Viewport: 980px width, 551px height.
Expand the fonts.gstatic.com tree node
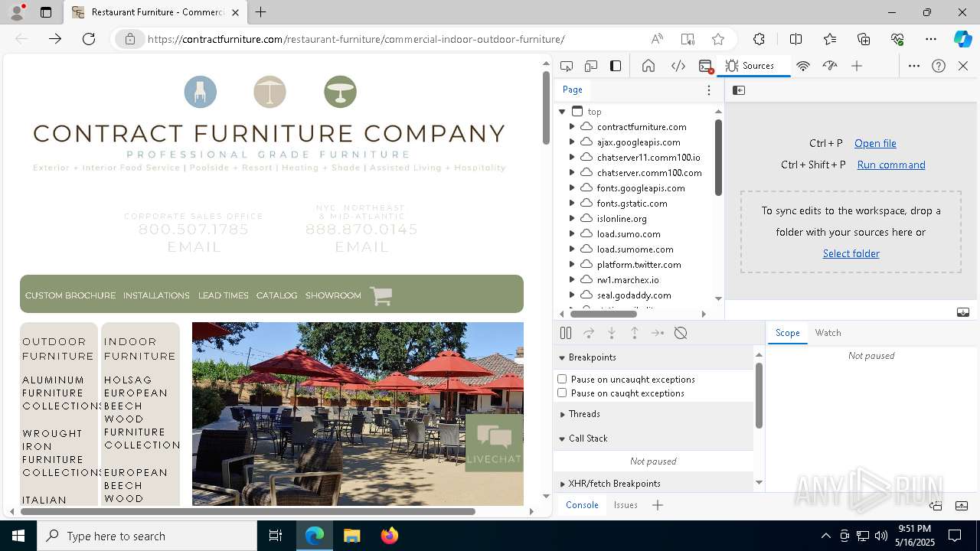click(572, 204)
